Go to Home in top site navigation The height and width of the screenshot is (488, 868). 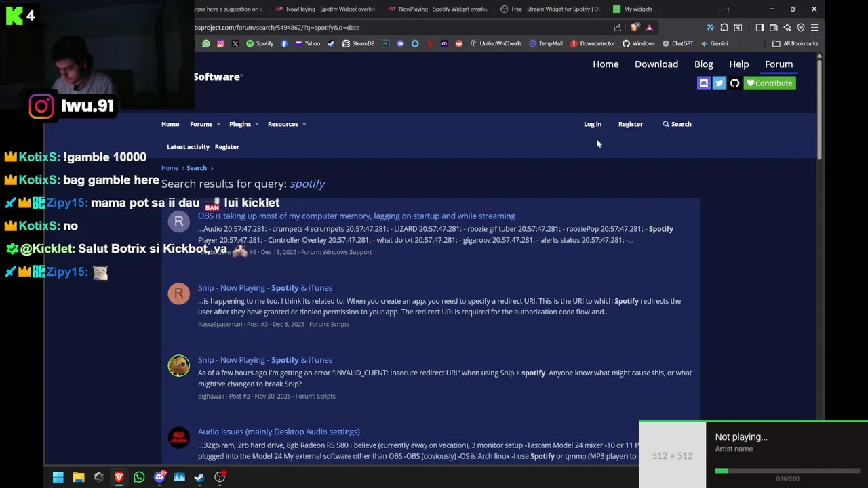click(606, 64)
